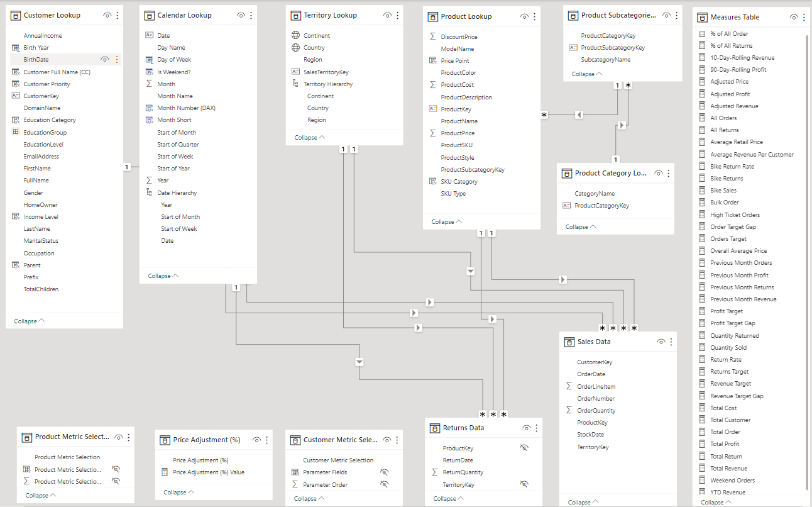This screenshot has width=812, height=507.
Task: Select the OrderQuantity field in Sales Data
Action: 596,411
